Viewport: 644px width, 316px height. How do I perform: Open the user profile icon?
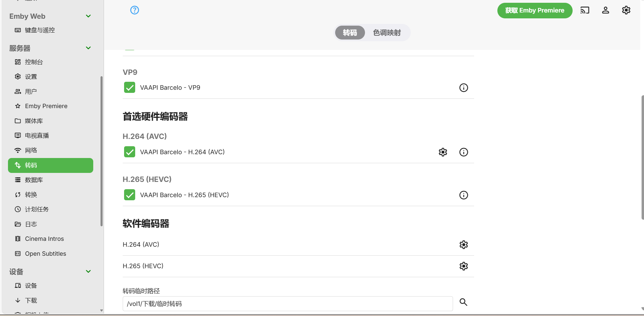pyautogui.click(x=606, y=10)
